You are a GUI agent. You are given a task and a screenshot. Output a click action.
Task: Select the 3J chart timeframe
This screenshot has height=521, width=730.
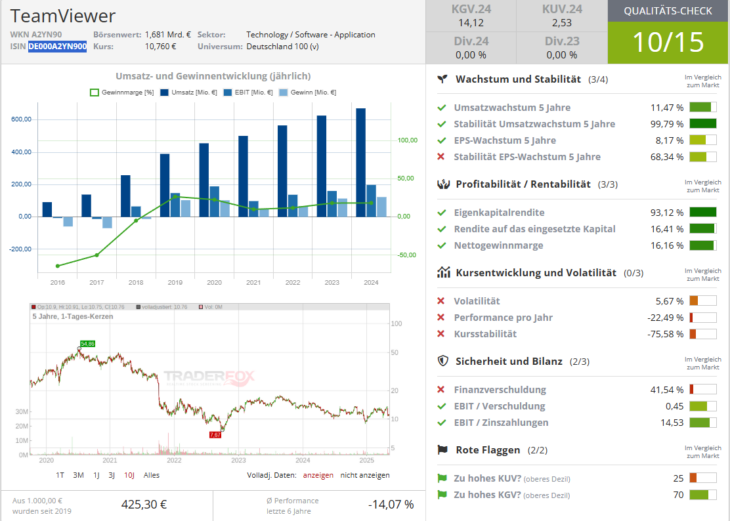(x=111, y=475)
